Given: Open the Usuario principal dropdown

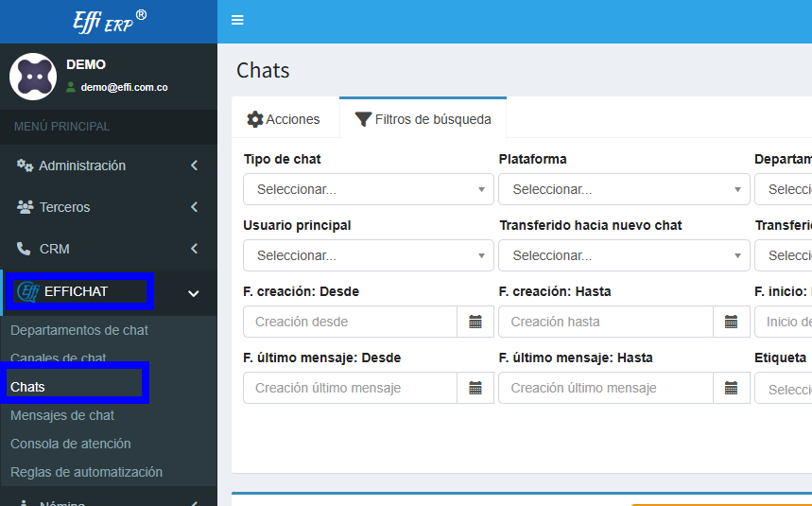Looking at the screenshot, I should 369,255.
